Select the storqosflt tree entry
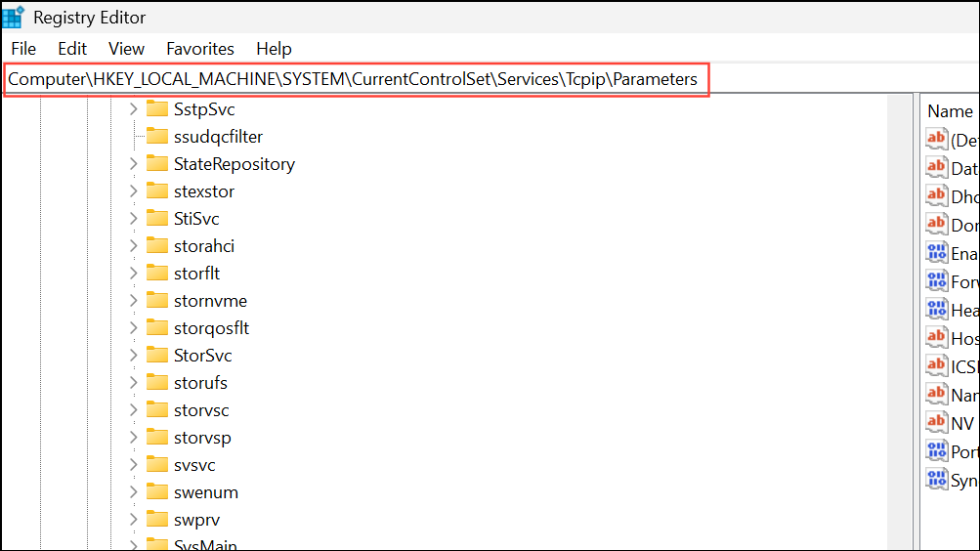The width and height of the screenshot is (980, 551). pyautogui.click(x=211, y=328)
